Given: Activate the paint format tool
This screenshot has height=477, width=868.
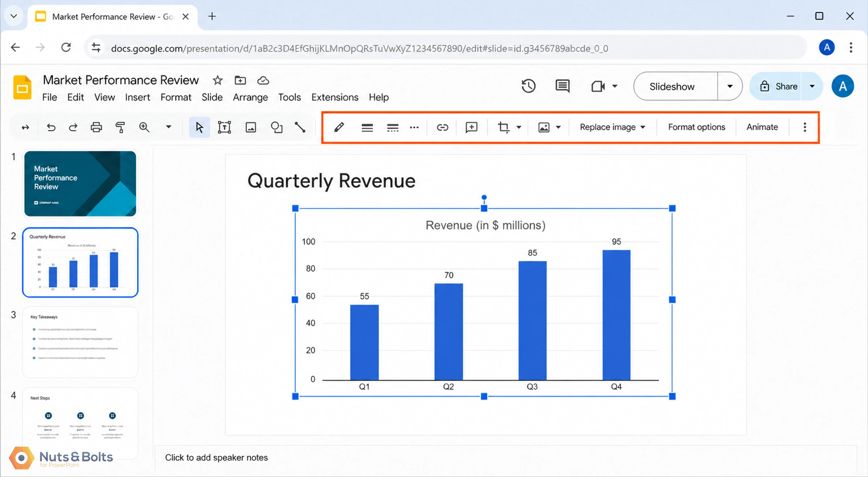Looking at the screenshot, I should tap(120, 127).
